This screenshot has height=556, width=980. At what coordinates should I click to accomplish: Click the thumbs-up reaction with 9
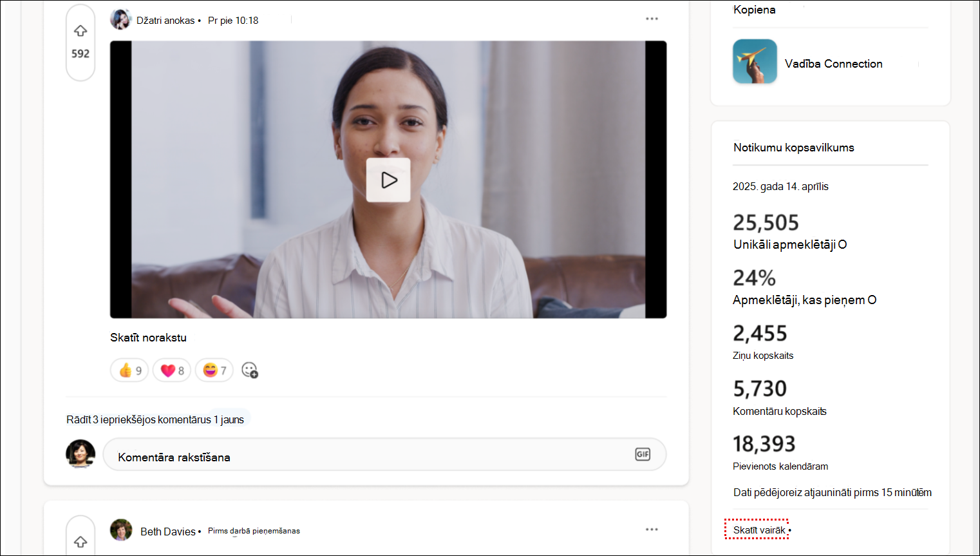(x=129, y=370)
